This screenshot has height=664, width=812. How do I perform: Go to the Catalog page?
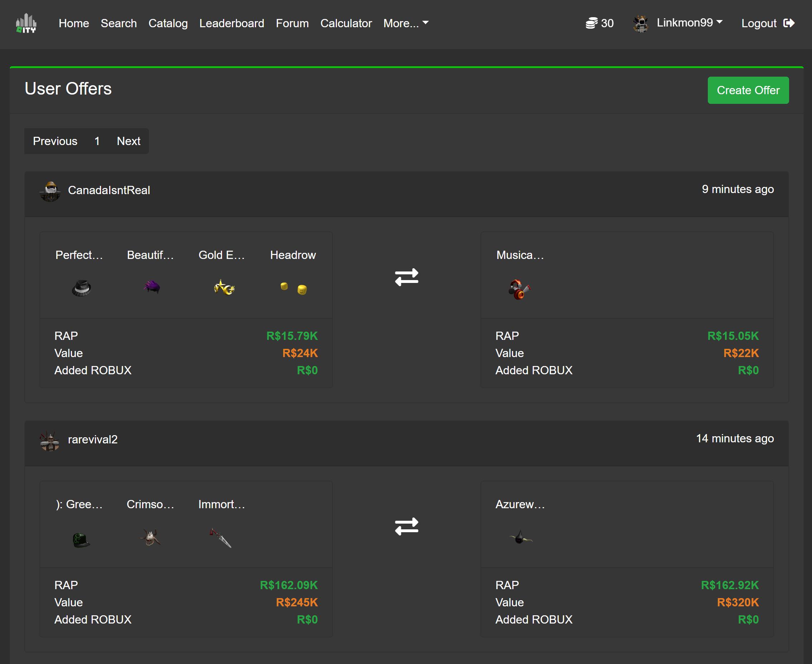click(168, 23)
